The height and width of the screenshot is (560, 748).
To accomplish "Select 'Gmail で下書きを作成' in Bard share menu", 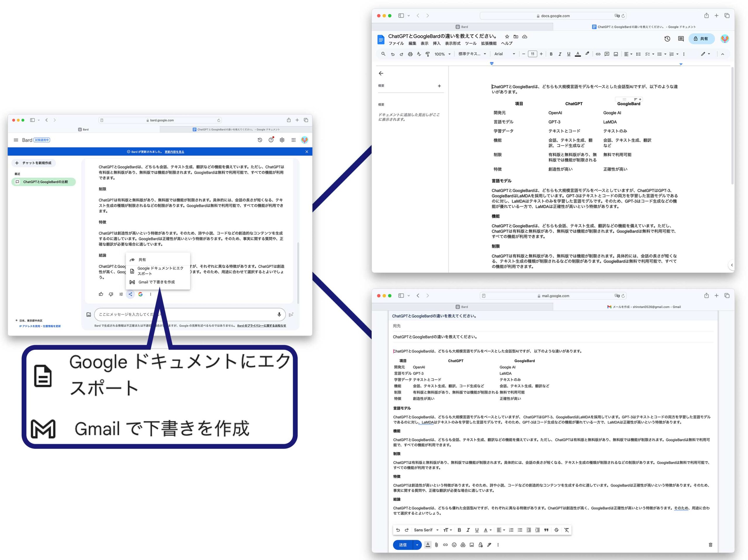I will (x=158, y=282).
